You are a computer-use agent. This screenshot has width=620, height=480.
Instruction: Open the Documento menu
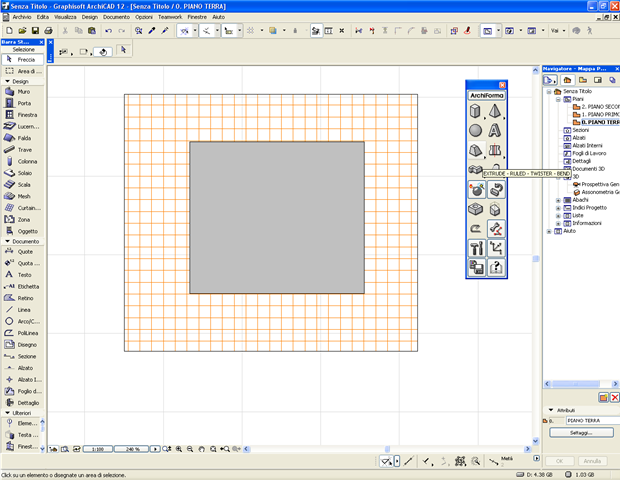click(116, 17)
